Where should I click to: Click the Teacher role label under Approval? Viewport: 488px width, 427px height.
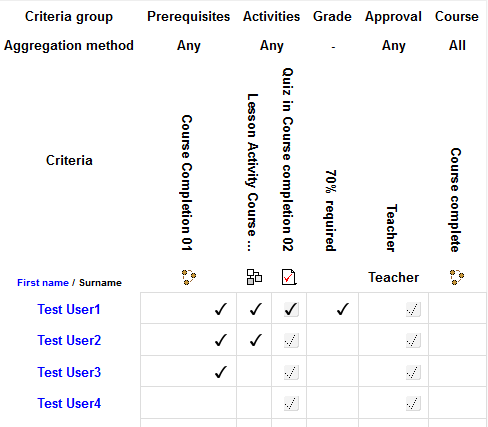point(393,277)
